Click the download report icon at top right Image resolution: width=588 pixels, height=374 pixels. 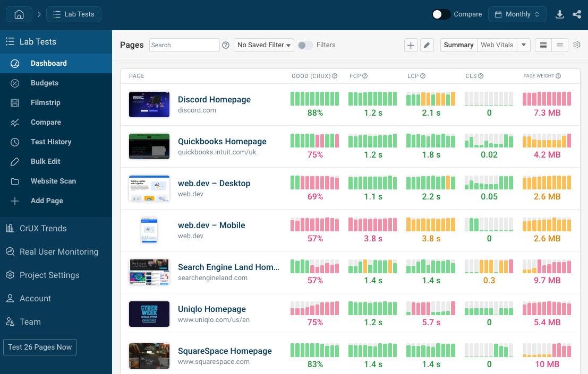click(560, 14)
